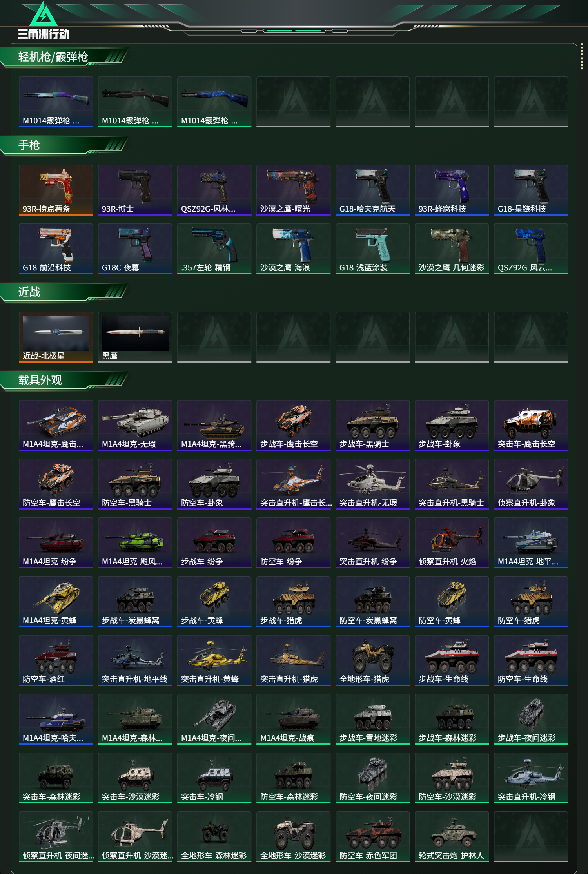
Task: Select the 93R-捞点薯条 pistol skin
Action: point(56,190)
